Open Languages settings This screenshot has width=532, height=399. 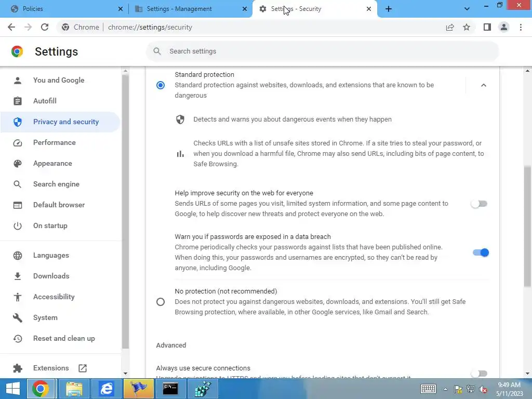pos(60,255)
